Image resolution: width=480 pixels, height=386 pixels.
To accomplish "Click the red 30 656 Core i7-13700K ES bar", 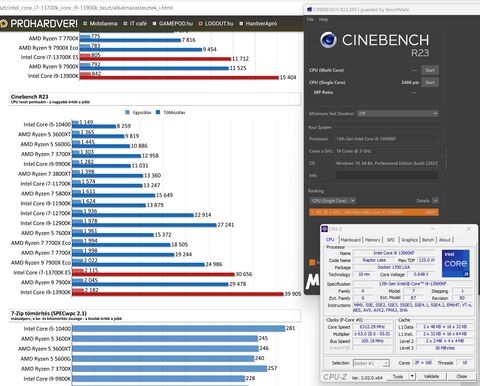I will pyautogui.click(x=153, y=274).
